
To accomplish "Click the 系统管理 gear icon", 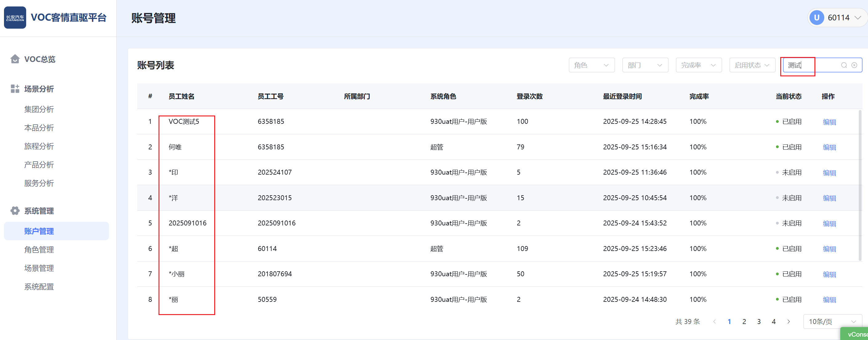I will tap(15, 211).
